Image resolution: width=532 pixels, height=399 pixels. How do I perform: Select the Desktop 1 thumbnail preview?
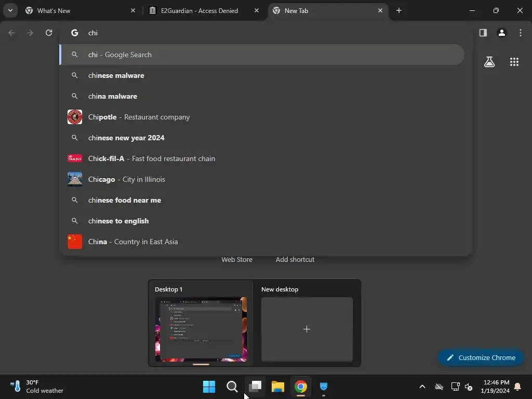(201, 329)
